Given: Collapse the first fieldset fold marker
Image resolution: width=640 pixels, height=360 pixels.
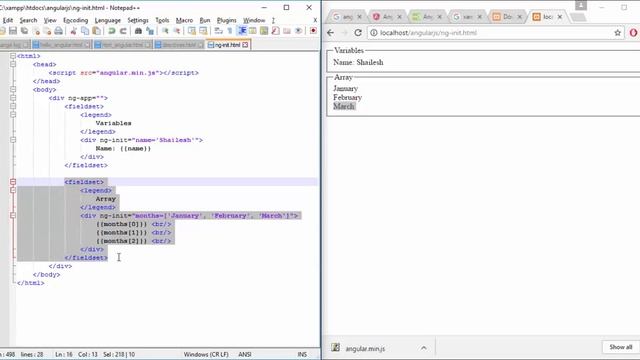Looking at the screenshot, I should pos(13,107).
